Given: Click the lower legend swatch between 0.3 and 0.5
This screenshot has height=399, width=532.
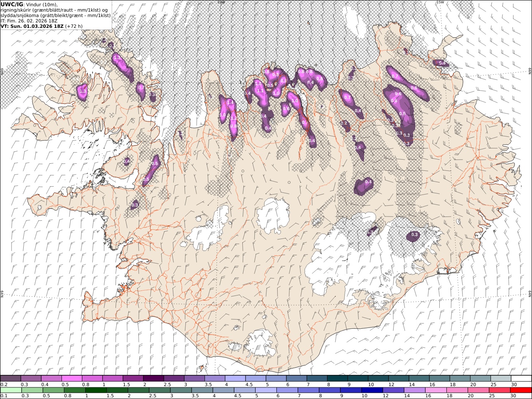Looking at the screenshot, I should (x=32, y=390).
